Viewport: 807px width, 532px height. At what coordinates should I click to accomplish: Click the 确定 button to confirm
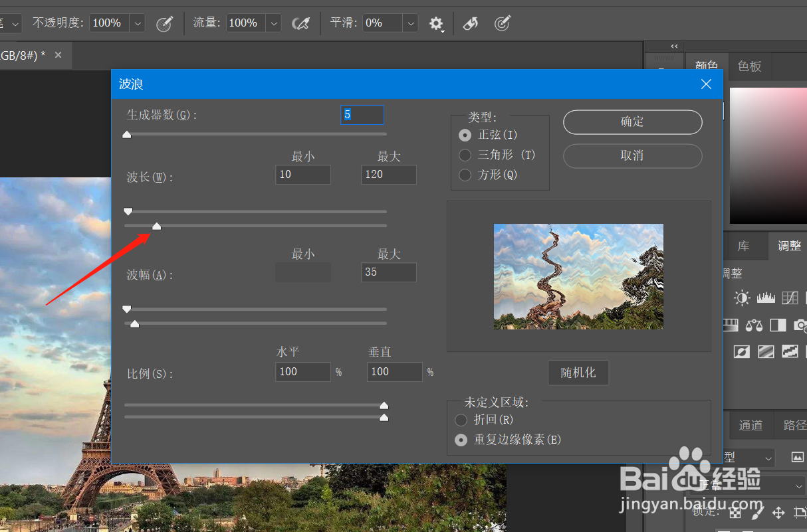click(x=632, y=122)
